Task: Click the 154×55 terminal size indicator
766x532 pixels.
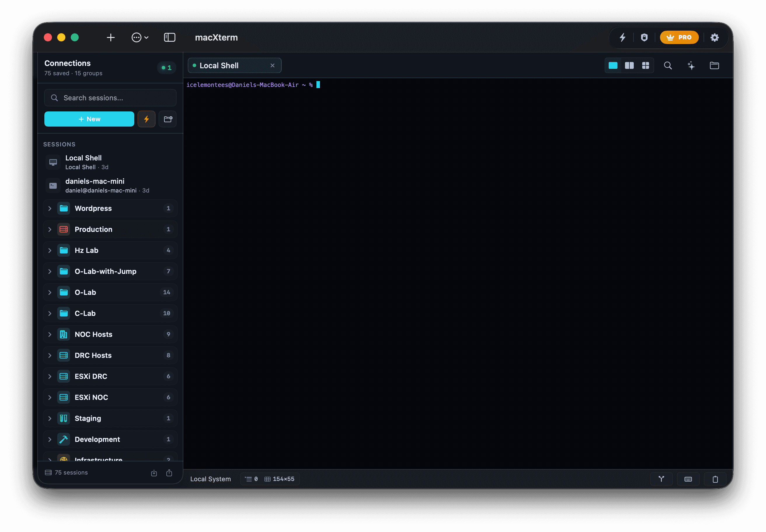Action: (280, 479)
